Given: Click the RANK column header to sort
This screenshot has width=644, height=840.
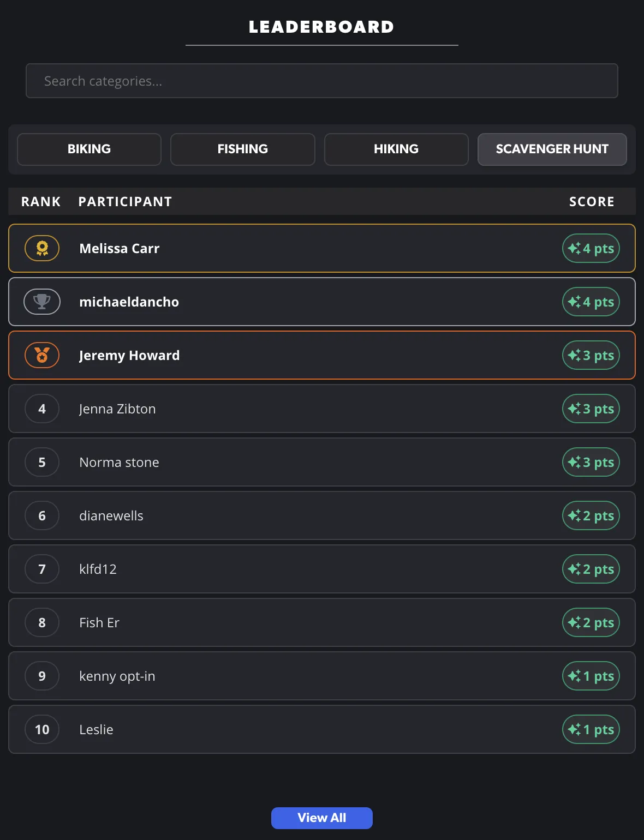Looking at the screenshot, I should (40, 201).
